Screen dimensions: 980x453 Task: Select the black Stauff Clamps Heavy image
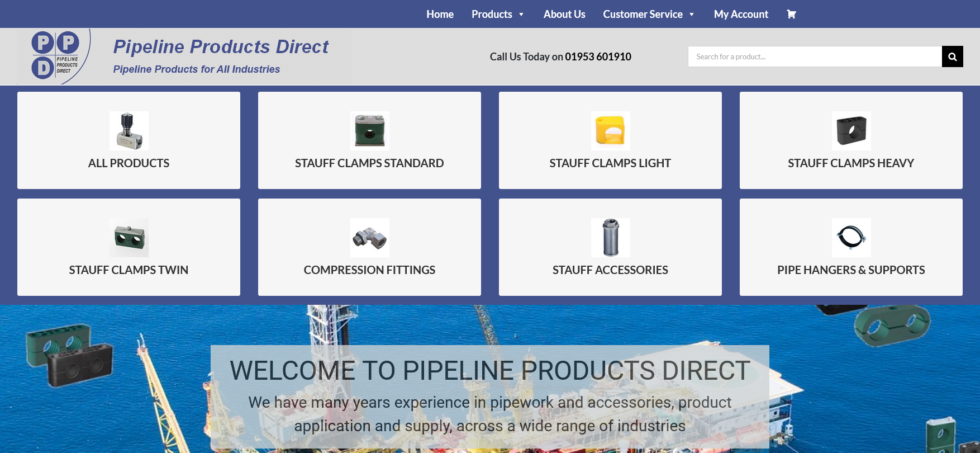[x=851, y=131]
